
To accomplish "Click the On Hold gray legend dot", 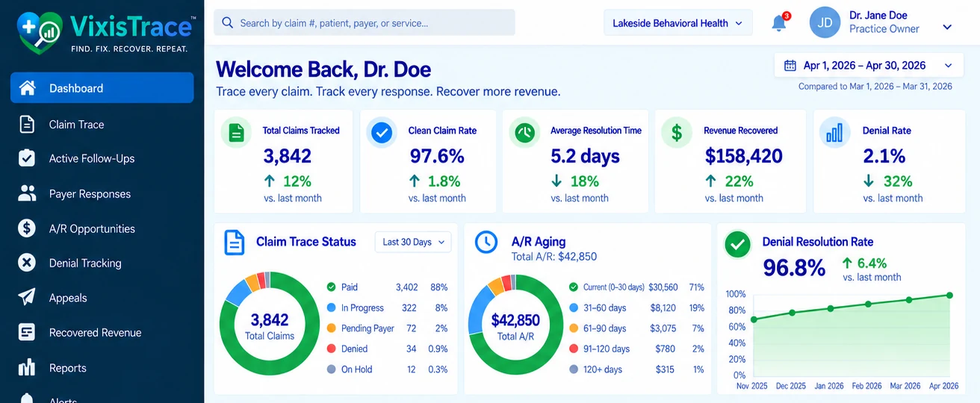I will pyautogui.click(x=331, y=369).
